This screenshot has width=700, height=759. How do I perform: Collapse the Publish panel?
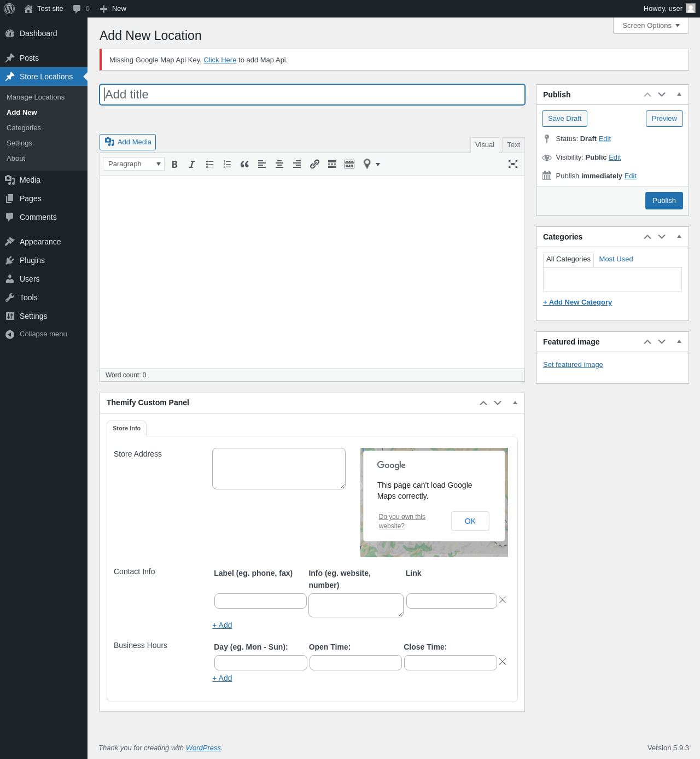tap(679, 95)
